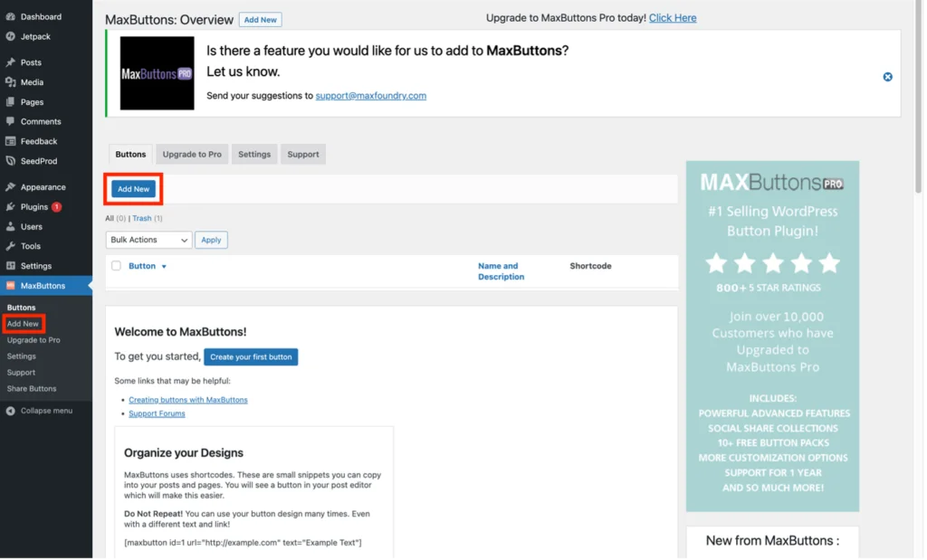The width and height of the screenshot is (927, 560).
Task: Click the Pages icon in sidebar
Action: pyautogui.click(x=10, y=101)
